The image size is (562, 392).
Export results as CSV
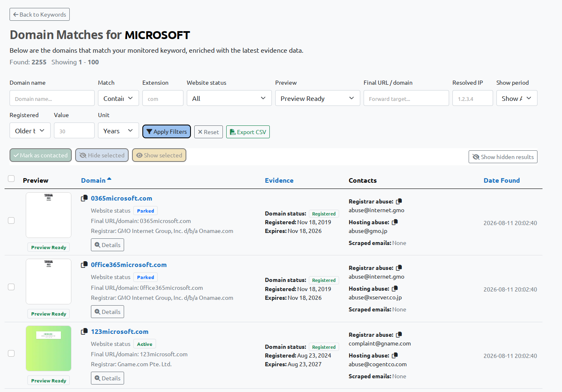pyautogui.click(x=248, y=132)
